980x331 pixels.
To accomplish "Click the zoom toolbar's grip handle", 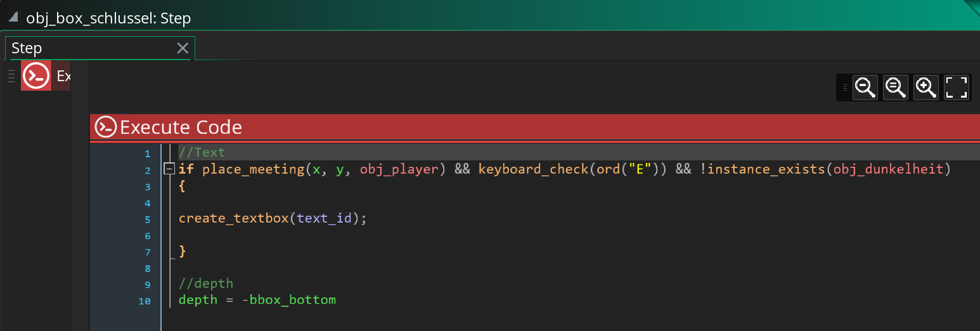I will pyautogui.click(x=845, y=88).
